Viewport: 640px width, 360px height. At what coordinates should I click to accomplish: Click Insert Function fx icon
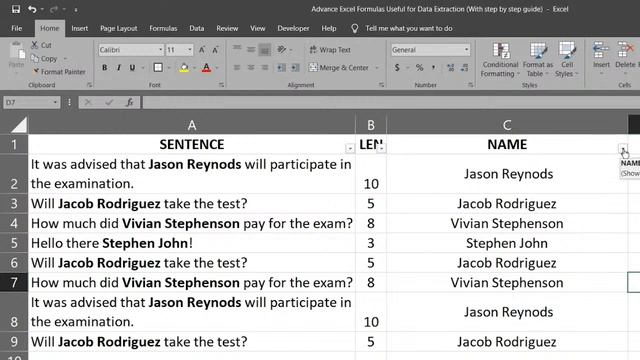tap(129, 102)
